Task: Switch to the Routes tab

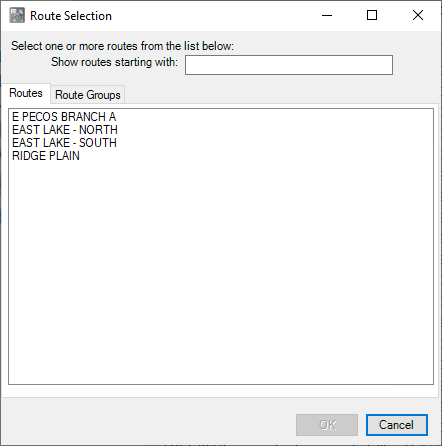Action: coord(26,93)
